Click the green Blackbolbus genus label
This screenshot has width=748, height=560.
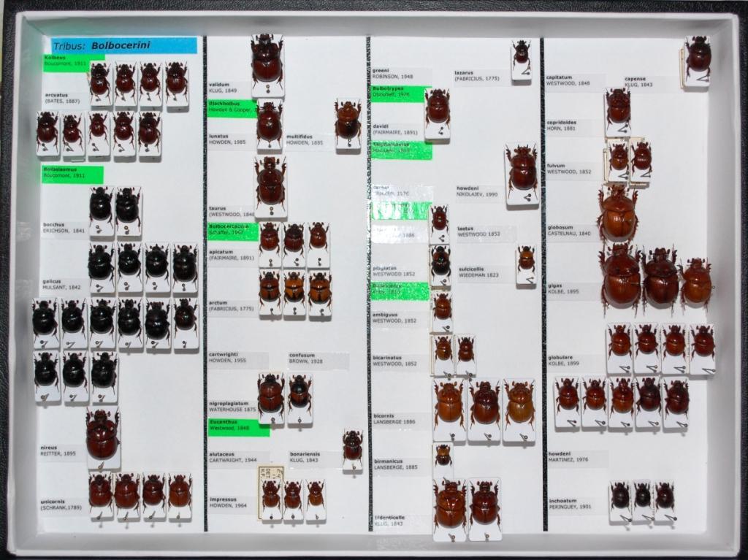pos(232,108)
